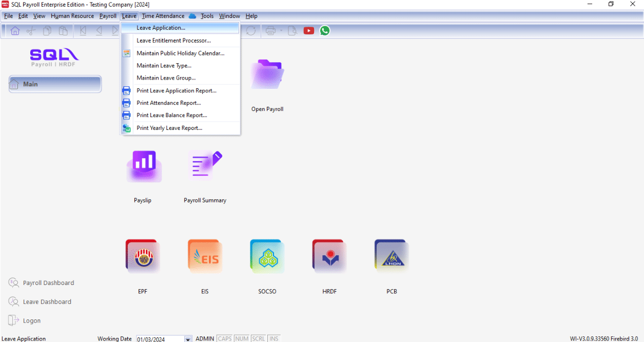
Task: Select Leave Application from the Leave menu
Action: [x=161, y=28]
